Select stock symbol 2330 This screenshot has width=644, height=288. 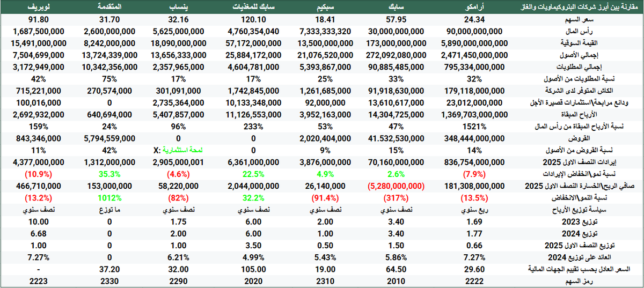109,282
